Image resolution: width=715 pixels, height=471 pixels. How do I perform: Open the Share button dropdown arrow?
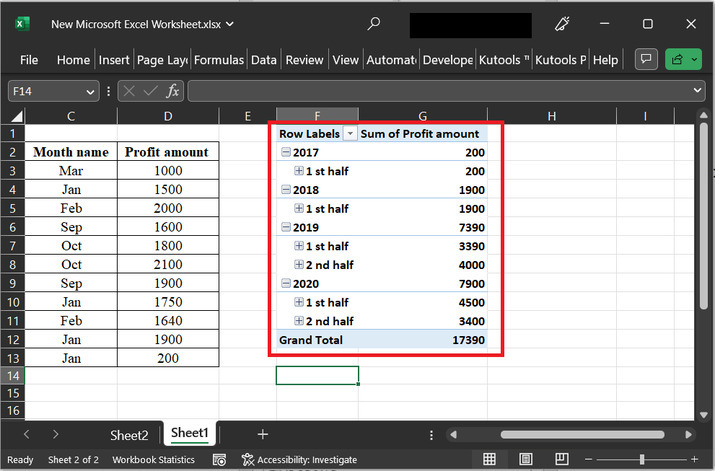pos(694,59)
